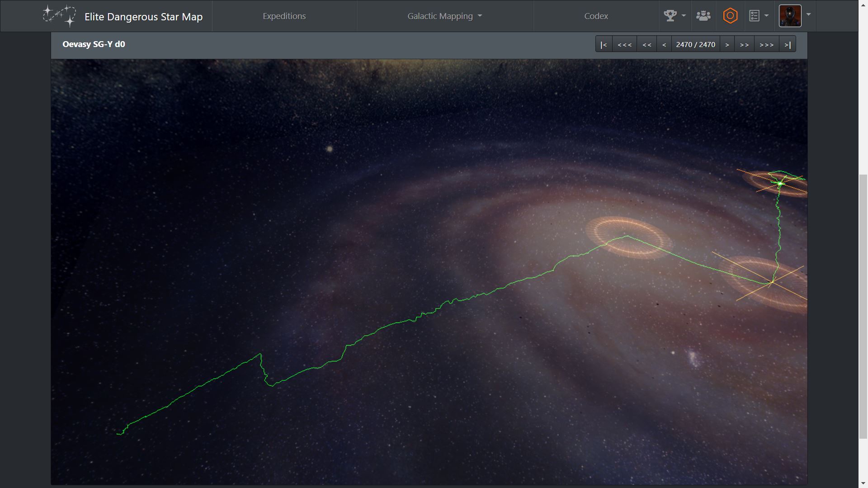Click the Oevasy SG-Y d0 system title
The width and height of the screenshot is (868, 488).
pos(94,44)
